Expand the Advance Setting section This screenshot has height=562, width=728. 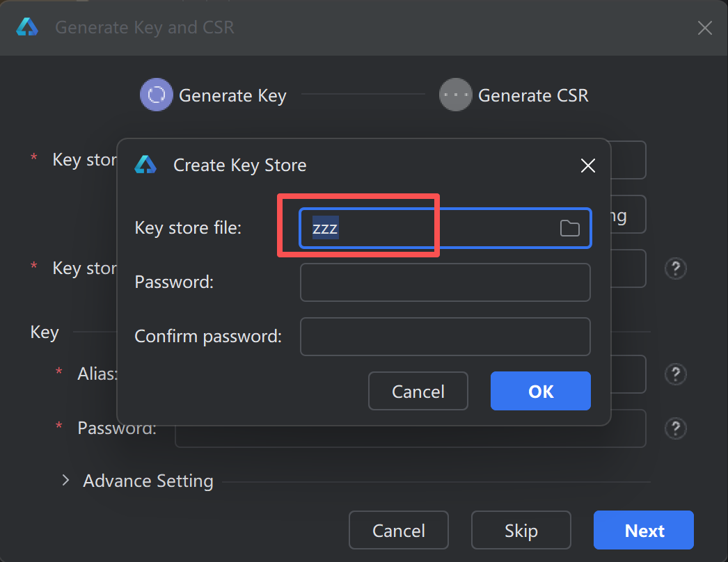[x=66, y=481]
